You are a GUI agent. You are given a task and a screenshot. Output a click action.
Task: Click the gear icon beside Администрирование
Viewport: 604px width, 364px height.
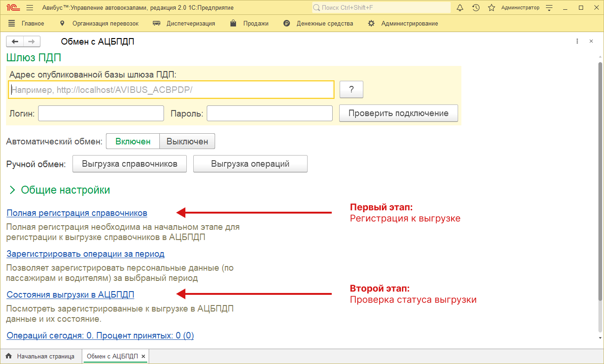click(x=370, y=23)
